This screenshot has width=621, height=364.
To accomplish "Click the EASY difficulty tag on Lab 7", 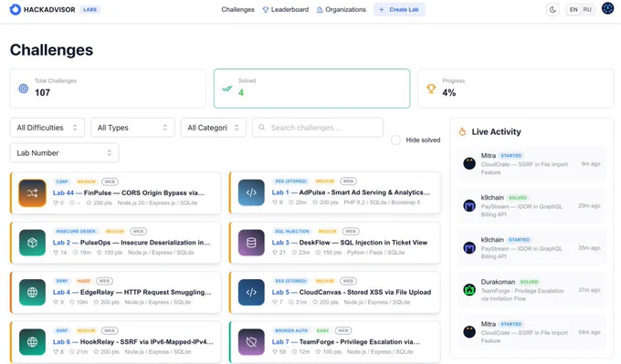I will click(x=322, y=330).
